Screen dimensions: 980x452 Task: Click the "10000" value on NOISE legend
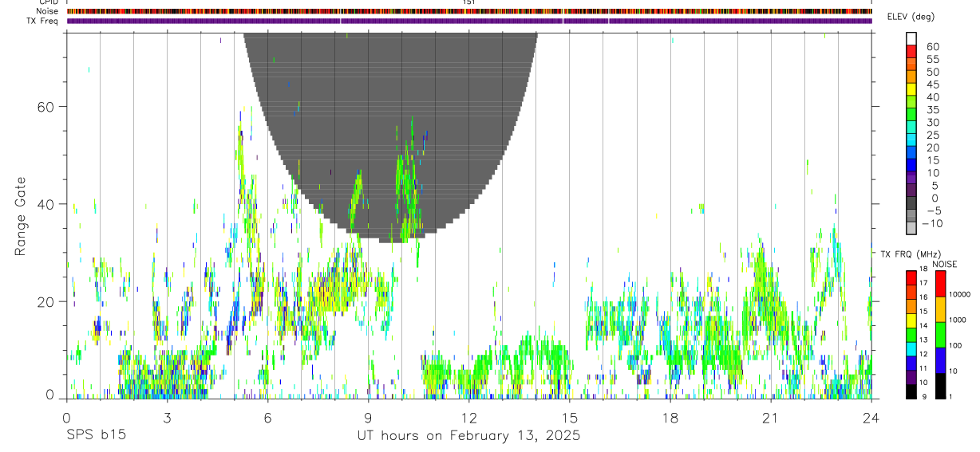coord(960,294)
